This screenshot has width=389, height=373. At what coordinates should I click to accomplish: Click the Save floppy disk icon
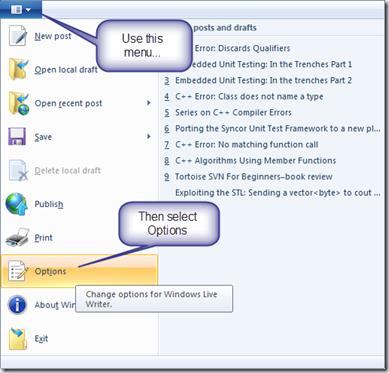[x=17, y=136]
